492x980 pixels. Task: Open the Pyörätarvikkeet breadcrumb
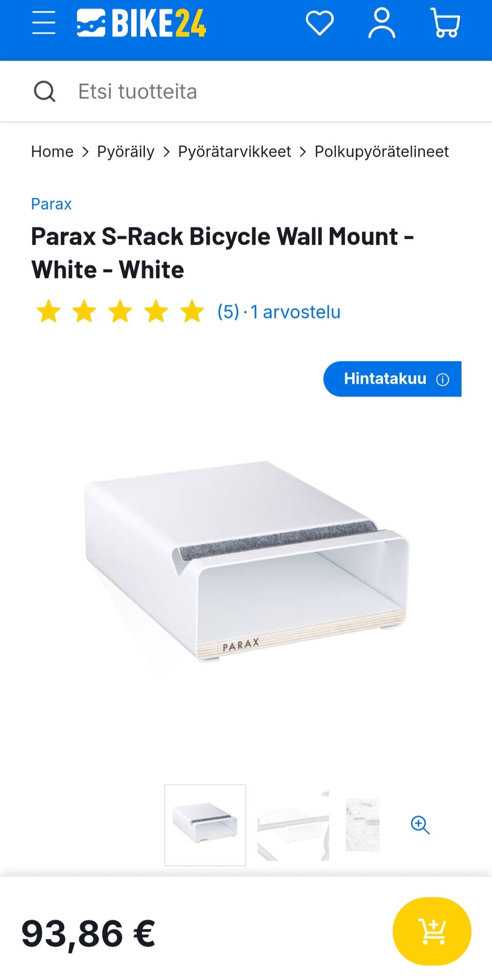(234, 152)
